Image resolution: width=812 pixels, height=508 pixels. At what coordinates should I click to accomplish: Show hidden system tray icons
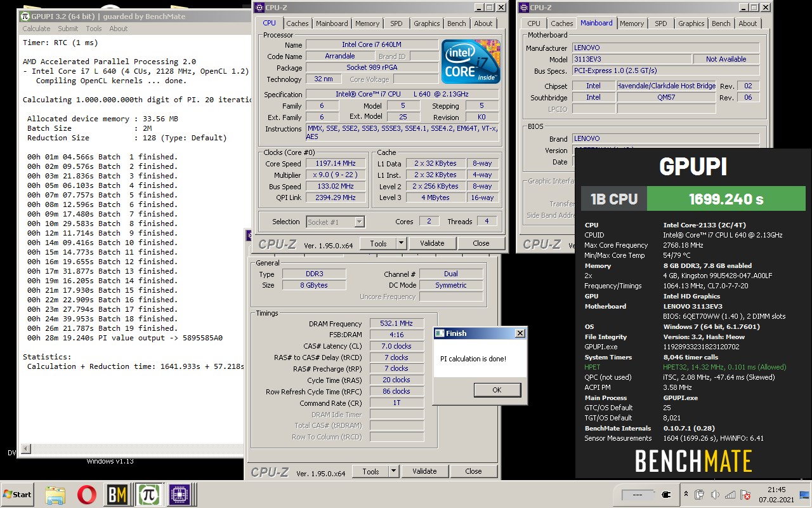pyautogui.click(x=686, y=494)
